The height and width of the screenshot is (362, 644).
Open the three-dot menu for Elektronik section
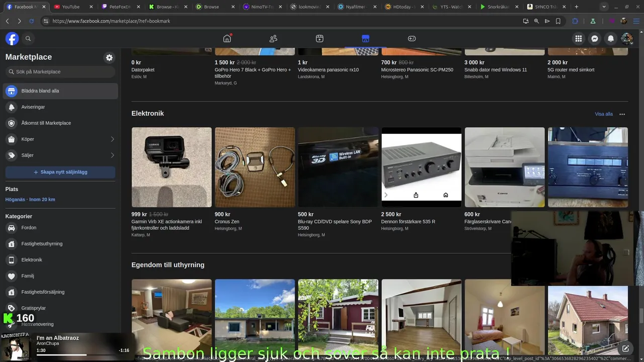pyautogui.click(x=622, y=114)
